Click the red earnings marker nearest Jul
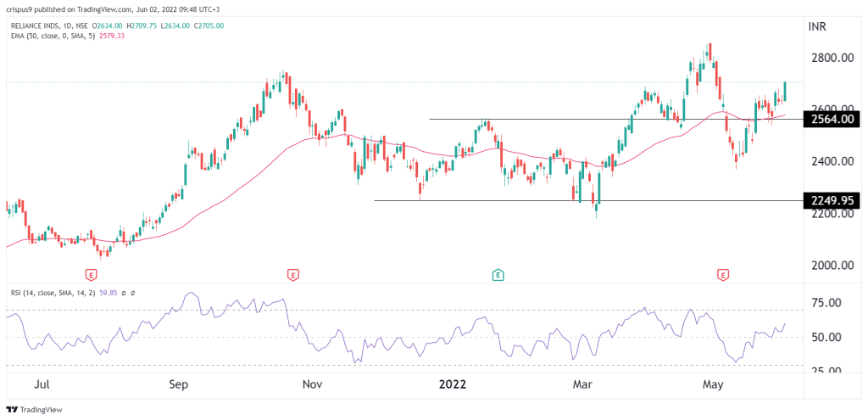The width and height of the screenshot is (868, 420). (92, 274)
